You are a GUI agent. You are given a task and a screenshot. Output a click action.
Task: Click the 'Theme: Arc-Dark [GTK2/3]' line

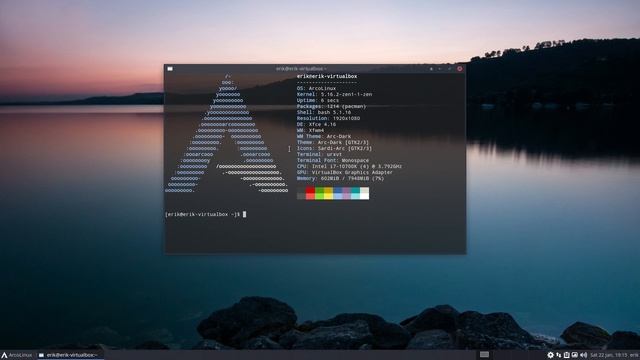tap(333, 142)
